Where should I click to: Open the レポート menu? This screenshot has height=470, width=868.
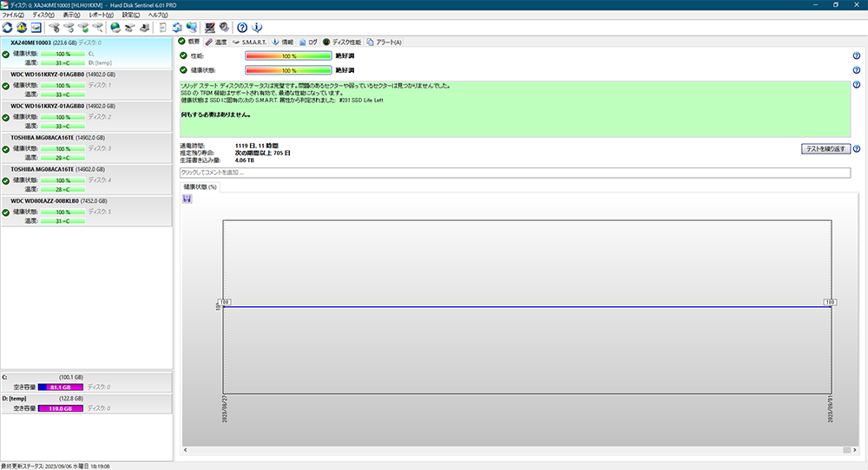pos(102,15)
